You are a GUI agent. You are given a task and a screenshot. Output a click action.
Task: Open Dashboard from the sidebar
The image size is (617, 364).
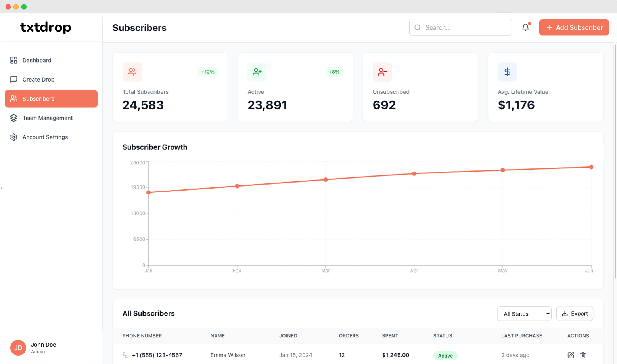(x=37, y=60)
